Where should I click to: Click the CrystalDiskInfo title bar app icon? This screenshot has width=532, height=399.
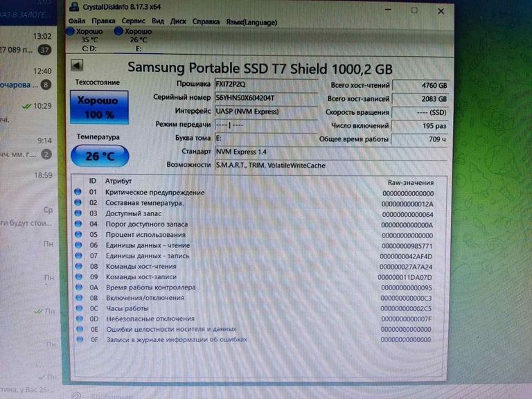point(74,6)
